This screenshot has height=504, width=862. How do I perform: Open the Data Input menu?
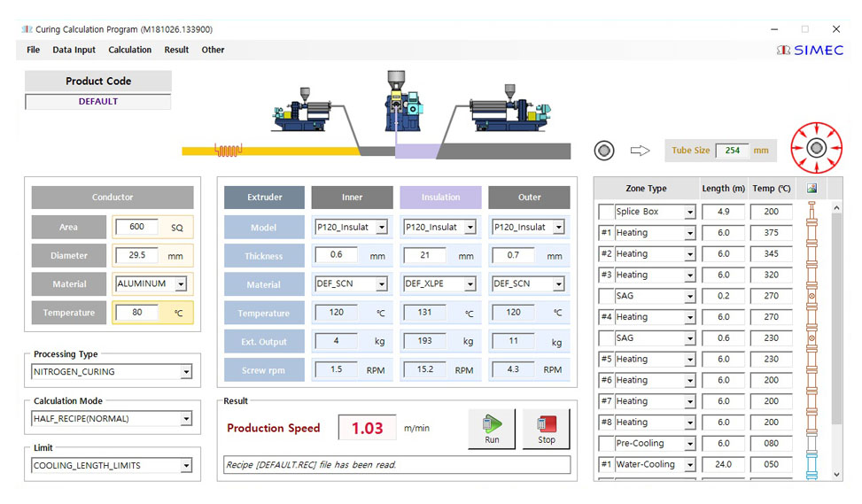(x=74, y=50)
